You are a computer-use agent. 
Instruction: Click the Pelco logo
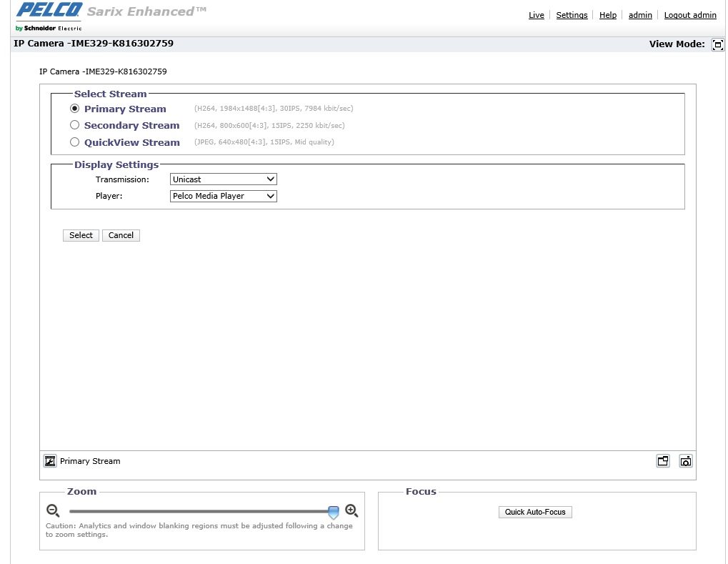[49, 12]
